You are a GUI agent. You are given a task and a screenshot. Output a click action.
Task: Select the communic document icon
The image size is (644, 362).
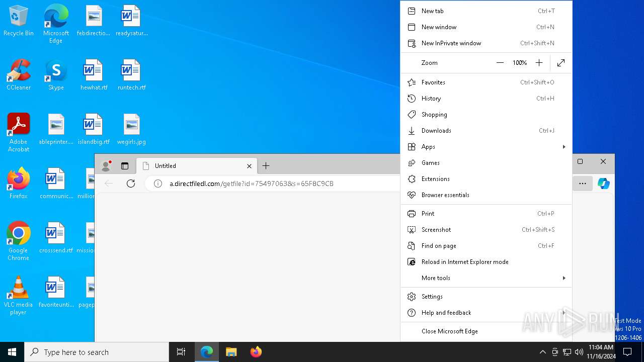56,184
